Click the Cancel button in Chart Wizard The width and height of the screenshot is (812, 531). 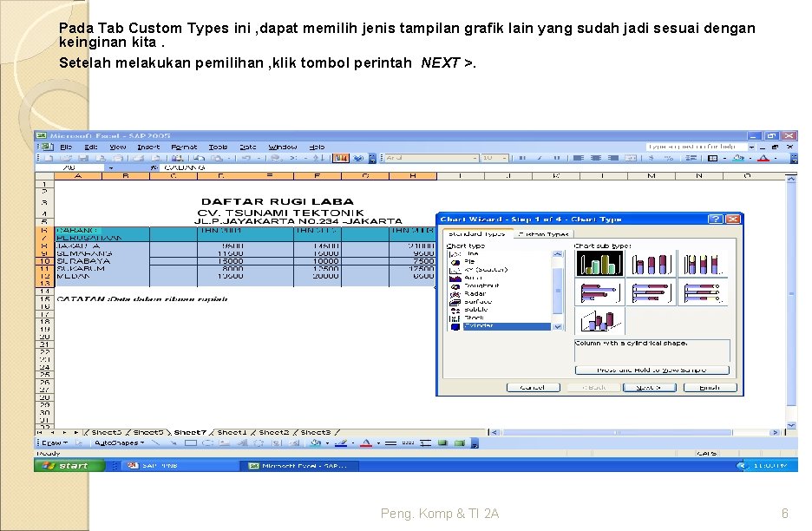click(x=533, y=388)
